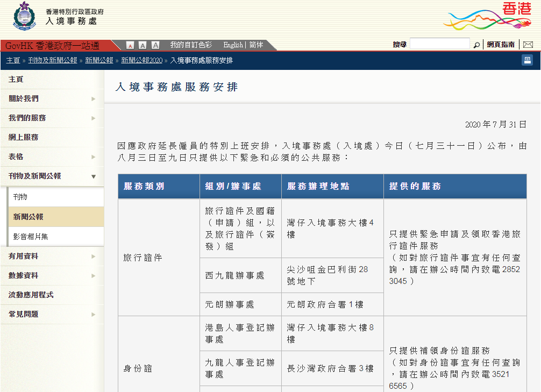Expand the 我們的服務 sidebar menu
The image size is (541, 392).
(x=94, y=118)
